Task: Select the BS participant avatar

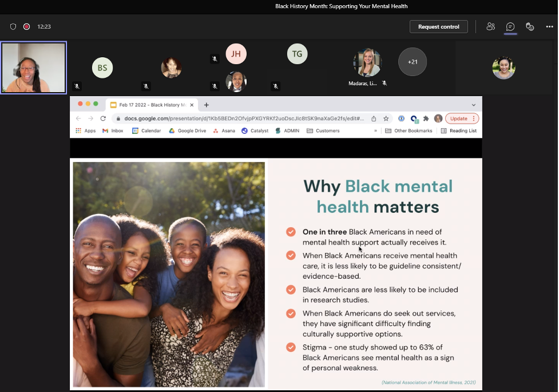Action: 102,68
